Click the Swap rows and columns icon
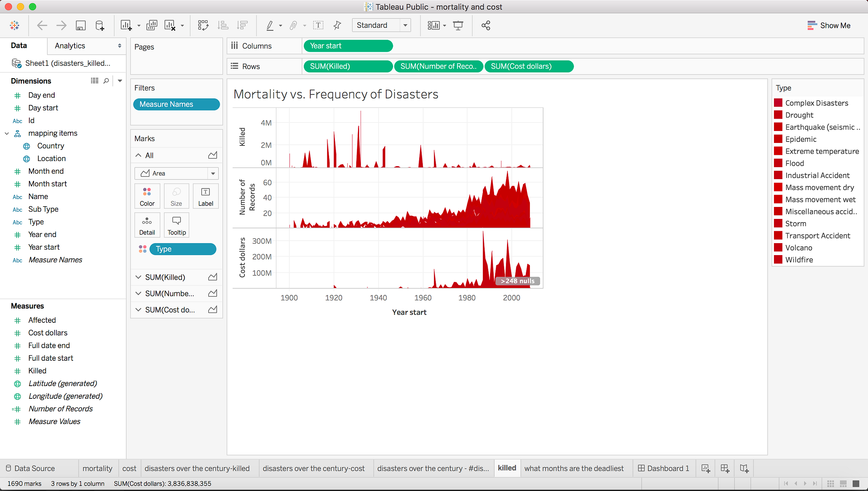This screenshot has width=868, height=491. [x=203, y=25]
